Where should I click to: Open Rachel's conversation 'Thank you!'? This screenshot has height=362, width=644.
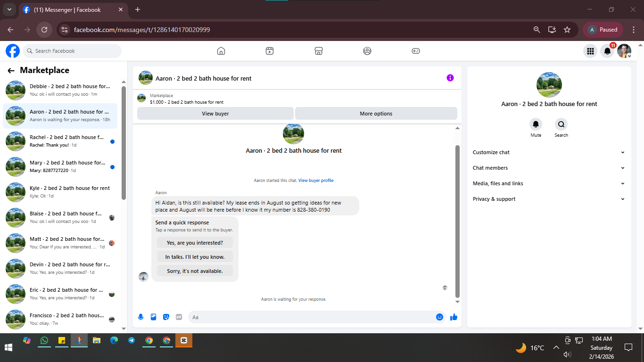(60, 141)
